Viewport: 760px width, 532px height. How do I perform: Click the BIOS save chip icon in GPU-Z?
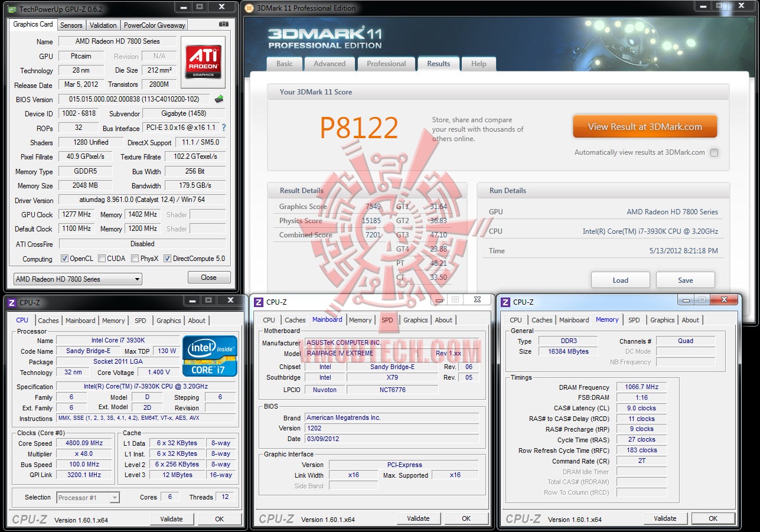coord(219,99)
